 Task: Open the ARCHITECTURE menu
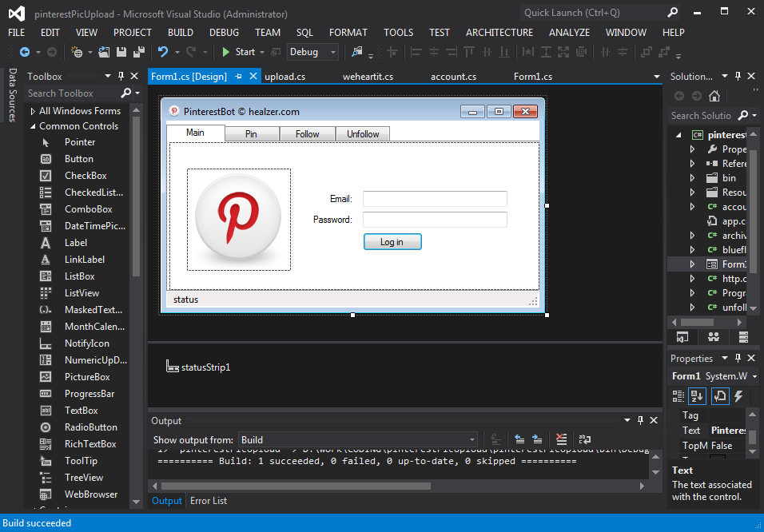click(499, 32)
